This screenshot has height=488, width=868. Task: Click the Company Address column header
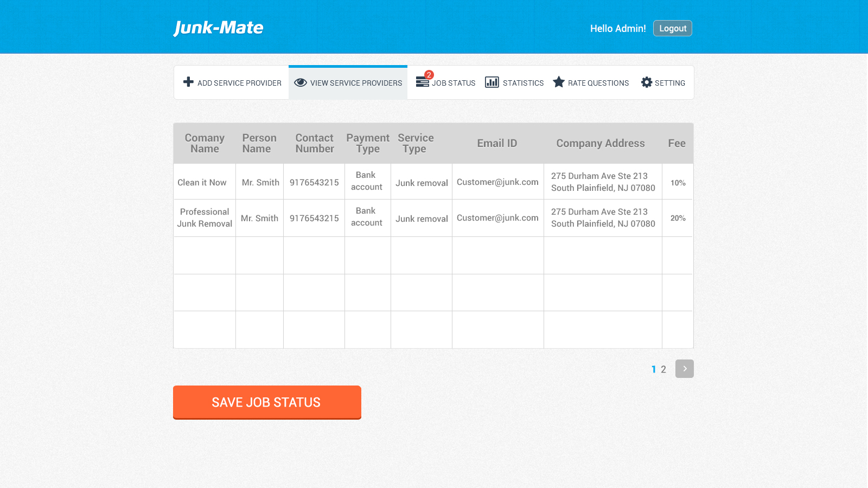pyautogui.click(x=600, y=143)
